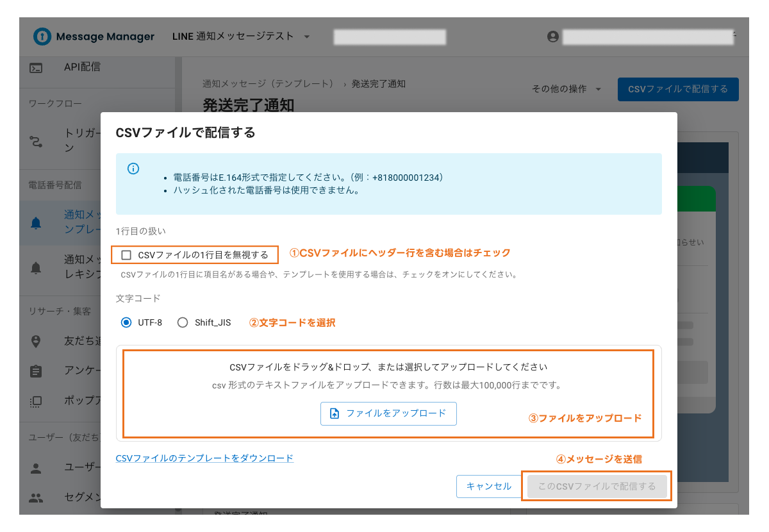This screenshot has width=769, height=532.
Task: Open the account avatar menu at top right
Action: [552, 37]
